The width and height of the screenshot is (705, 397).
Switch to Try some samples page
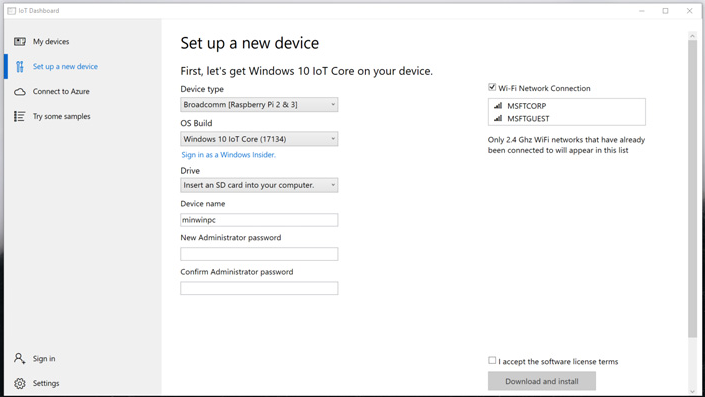tap(62, 116)
